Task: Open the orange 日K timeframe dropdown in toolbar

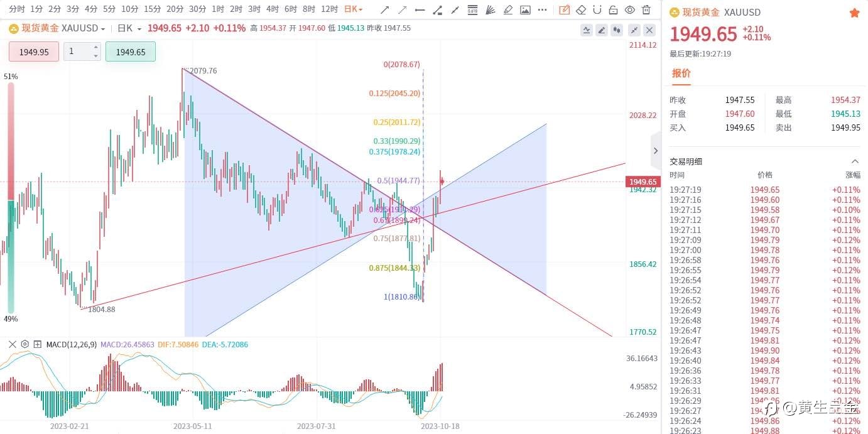Action: point(353,9)
